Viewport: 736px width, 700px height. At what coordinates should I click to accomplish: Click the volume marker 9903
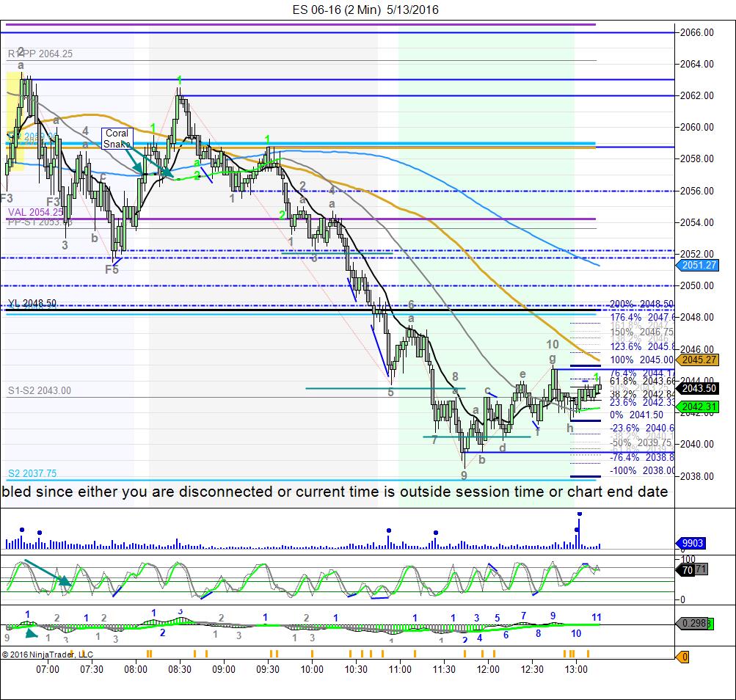[692, 543]
